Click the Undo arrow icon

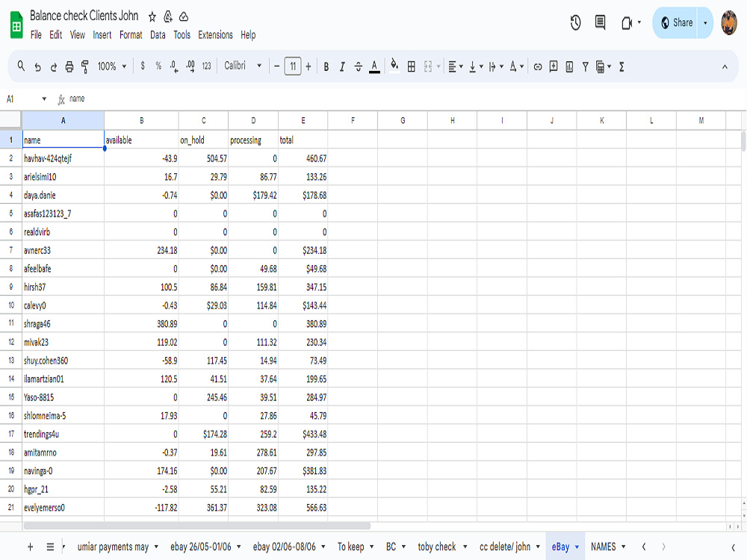[x=37, y=67]
